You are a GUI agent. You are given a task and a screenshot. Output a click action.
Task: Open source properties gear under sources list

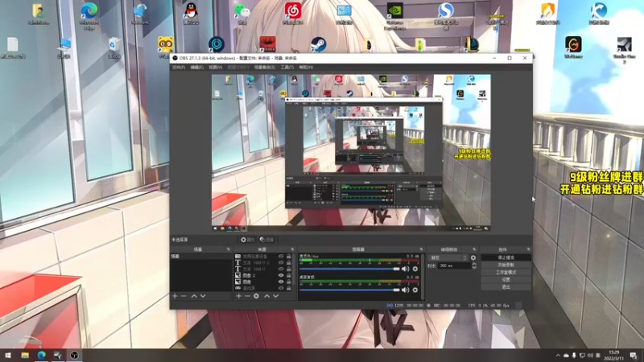coord(256,296)
